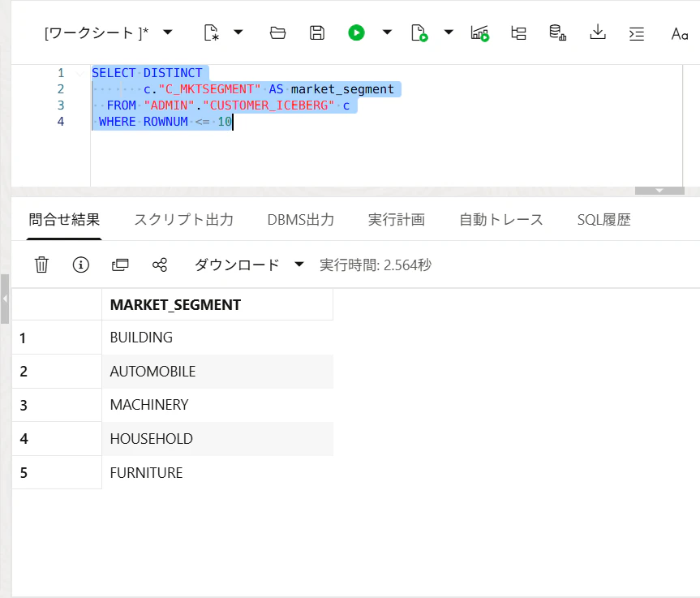Switch to the 問合せ結果 tab
This screenshot has height=598, width=700.
coord(64,220)
